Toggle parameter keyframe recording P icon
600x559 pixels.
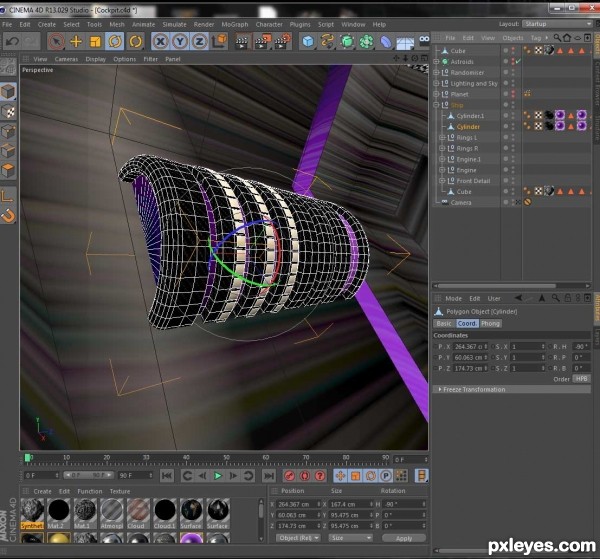tap(386, 476)
